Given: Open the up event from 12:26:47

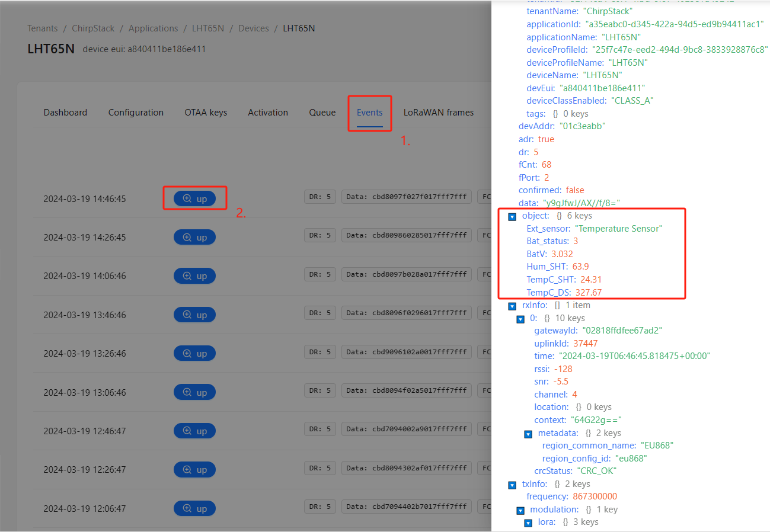Looking at the screenshot, I should (x=194, y=469).
